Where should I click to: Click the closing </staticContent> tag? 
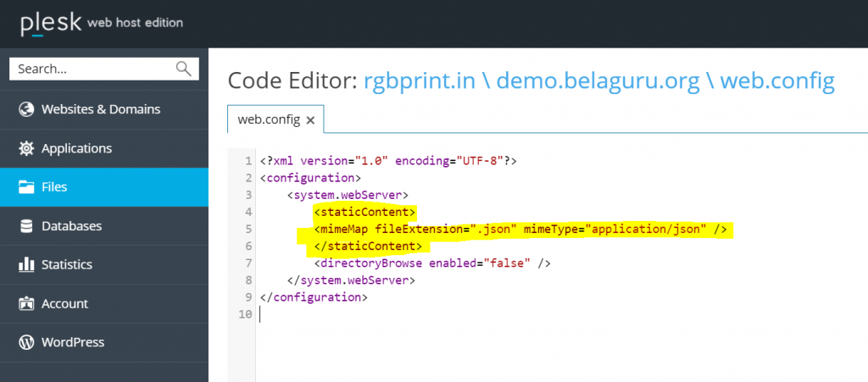tap(368, 246)
